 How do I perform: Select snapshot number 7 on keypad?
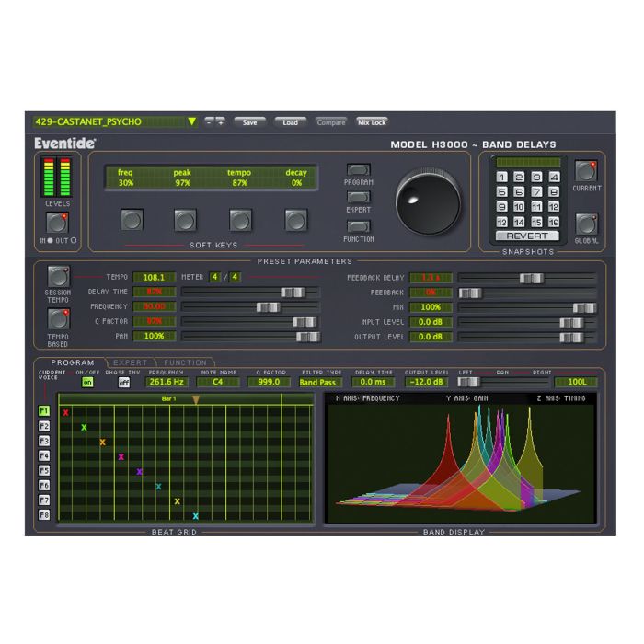coord(537,192)
